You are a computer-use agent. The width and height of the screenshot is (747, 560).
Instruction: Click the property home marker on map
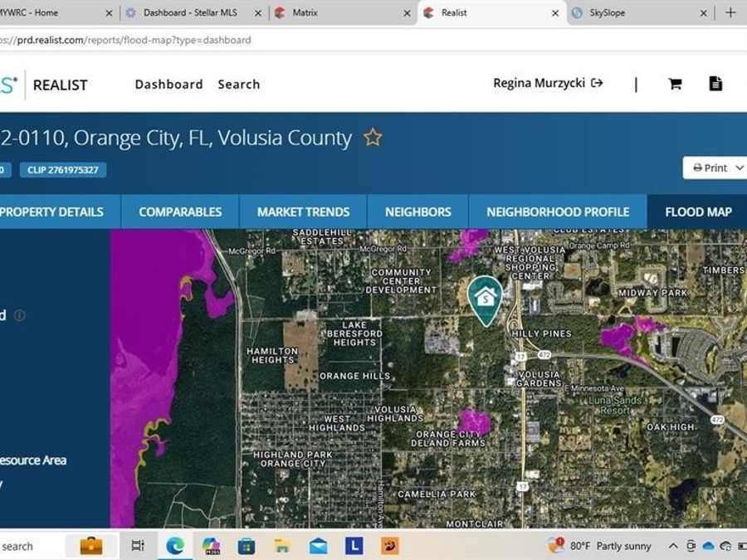pyautogui.click(x=483, y=297)
